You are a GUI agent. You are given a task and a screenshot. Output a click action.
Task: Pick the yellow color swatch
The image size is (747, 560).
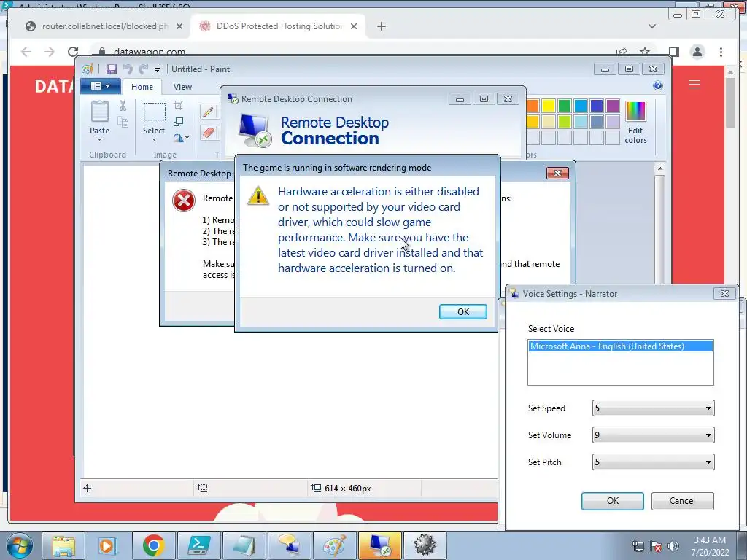[x=549, y=105]
